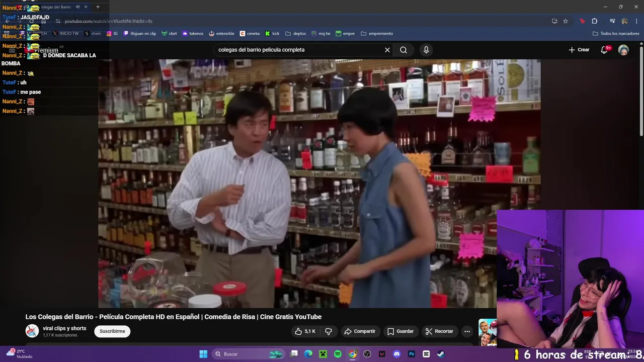Click the address bar URL youtube.com/watch
644x362 pixels.
tap(108, 21)
